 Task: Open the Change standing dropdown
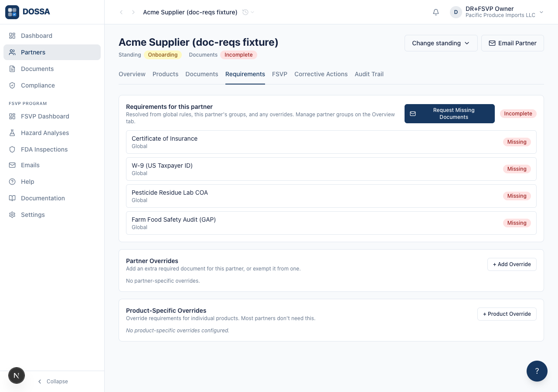441,43
